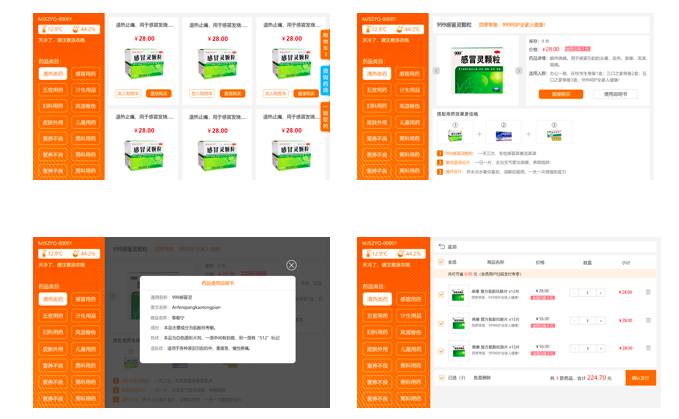Open recommended combo product thumbnail ①
The height and width of the screenshot is (419, 679).
455,132
